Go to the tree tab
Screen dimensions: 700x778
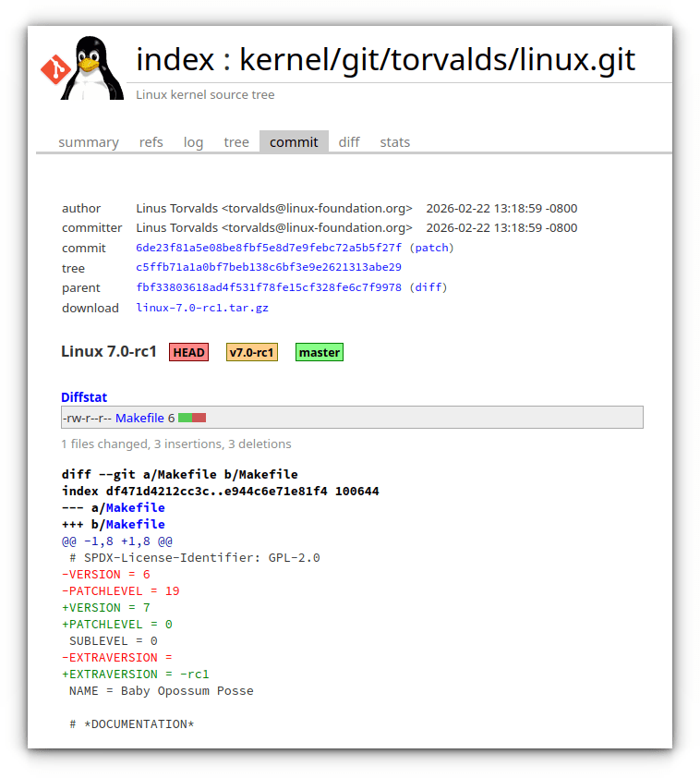point(236,142)
